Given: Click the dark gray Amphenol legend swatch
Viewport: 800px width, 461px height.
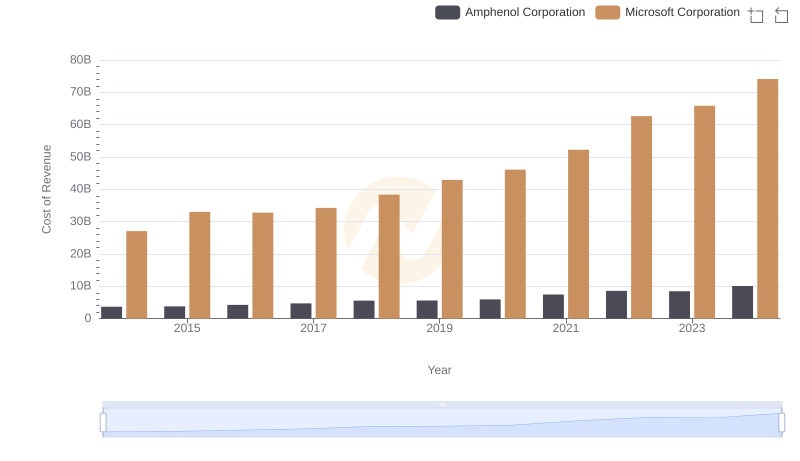Looking at the screenshot, I should pyautogui.click(x=448, y=12).
